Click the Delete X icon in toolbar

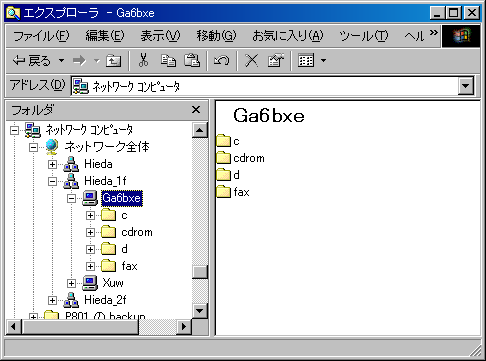click(x=251, y=60)
